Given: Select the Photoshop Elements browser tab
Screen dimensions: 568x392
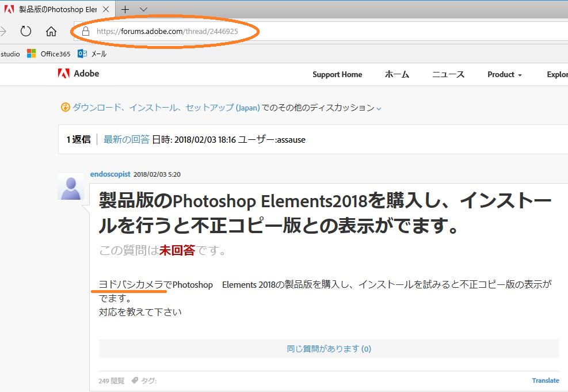Looking at the screenshot, I should click(x=58, y=9).
